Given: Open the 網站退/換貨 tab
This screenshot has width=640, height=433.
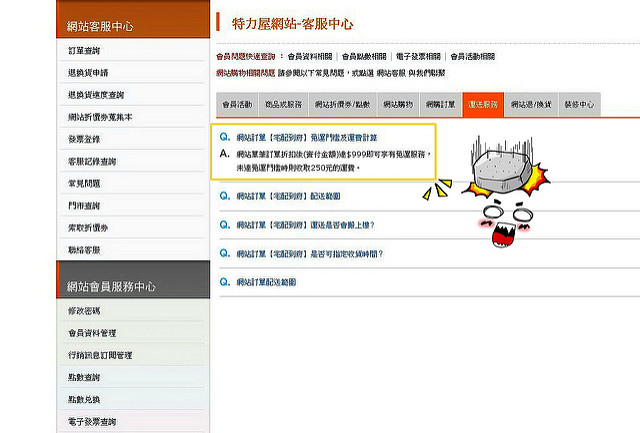Looking at the screenshot, I should (x=531, y=104).
